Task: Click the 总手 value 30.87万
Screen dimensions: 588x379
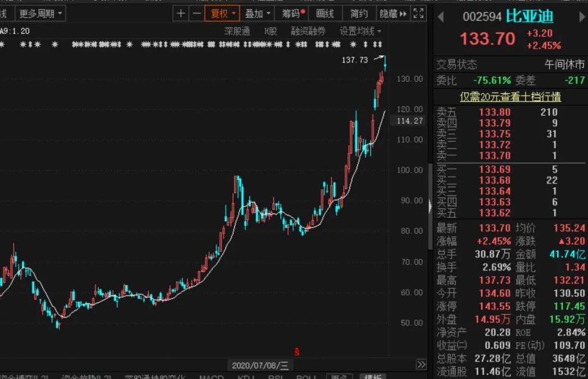Action: point(493,254)
